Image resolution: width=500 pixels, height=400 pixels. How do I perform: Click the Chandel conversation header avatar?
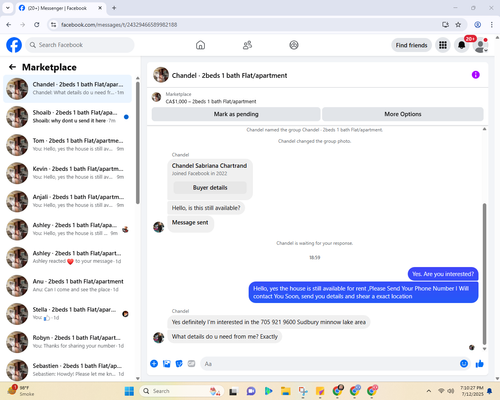pyautogui.click(x=161, y=75)
